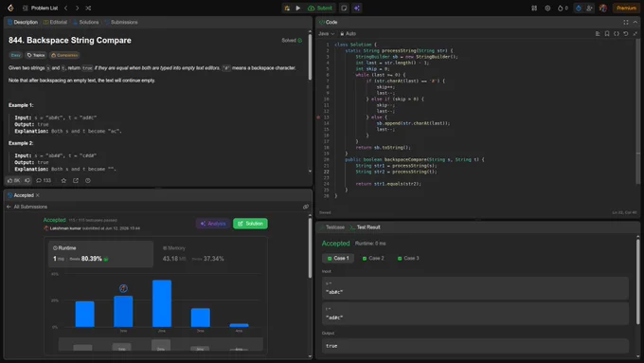
Task: Switch to the Description tab
Action: [23, 22]
